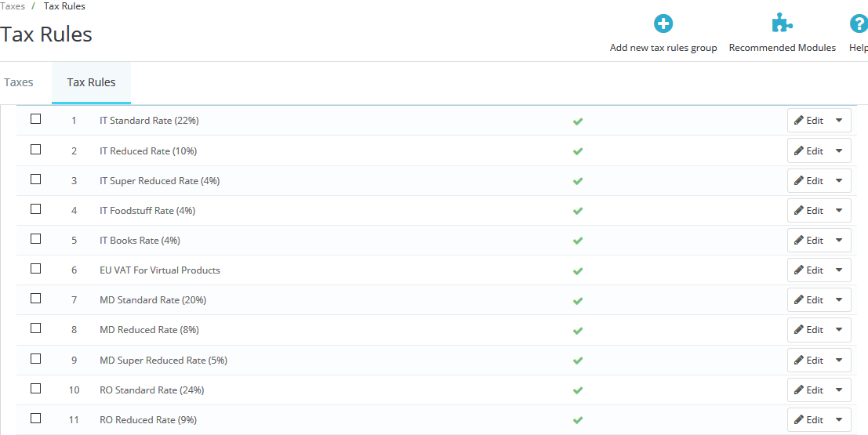The height and width of the screenshot is (435, 868).
Task: Edit the RO Reduced Rate (9%) rule
Action: click(808, 420)
